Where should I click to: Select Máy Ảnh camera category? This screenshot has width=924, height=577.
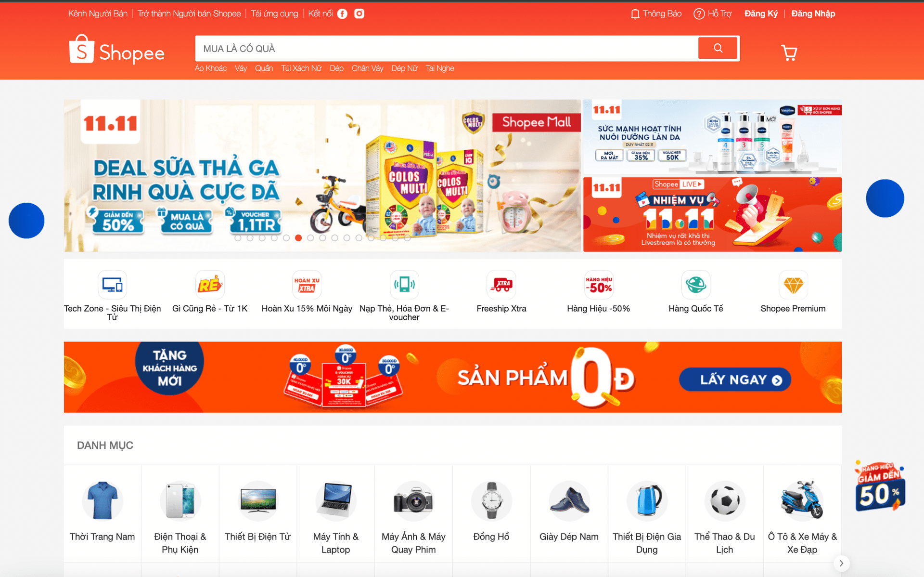coord(413,513)
